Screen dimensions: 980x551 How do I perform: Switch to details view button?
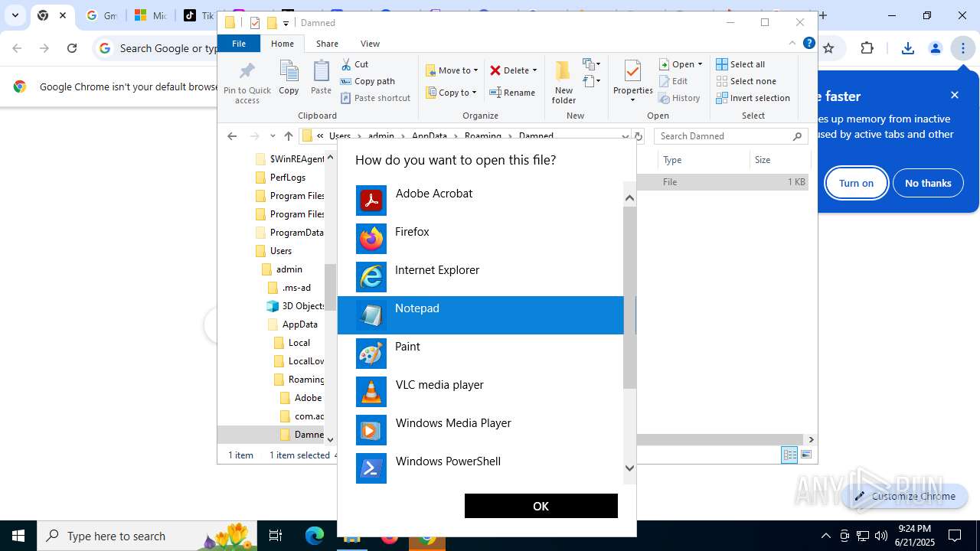tap(789, 455)
